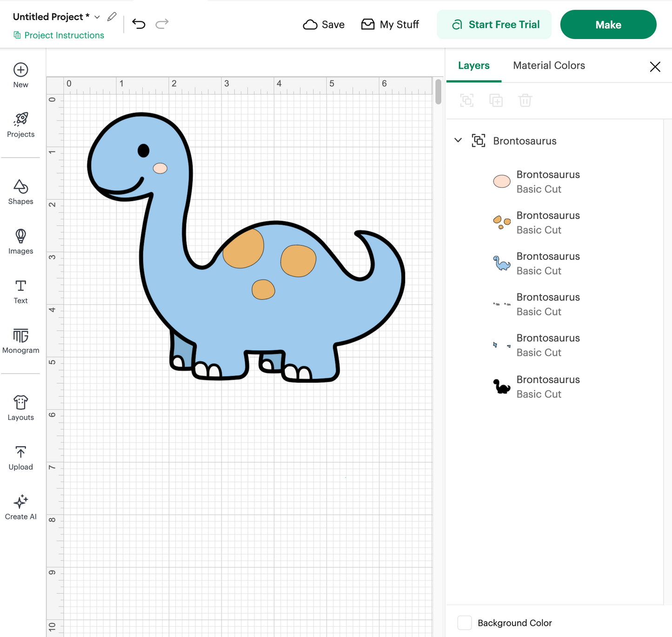Click the undo arrow
Viewport: 672px width, 637px height.
[139, 24]
